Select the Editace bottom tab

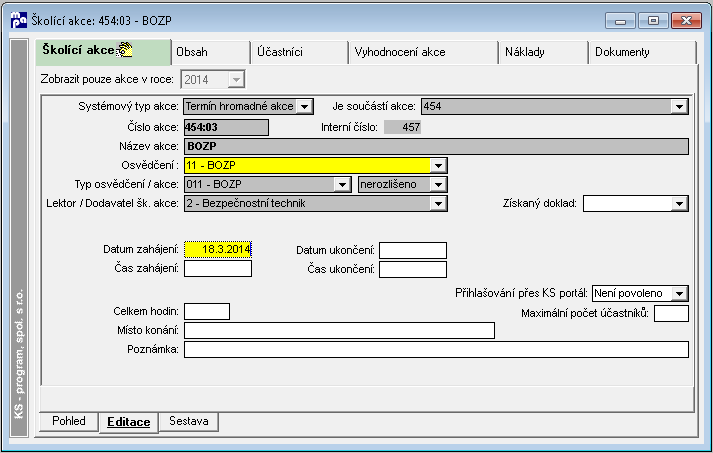tap(129, 422)
